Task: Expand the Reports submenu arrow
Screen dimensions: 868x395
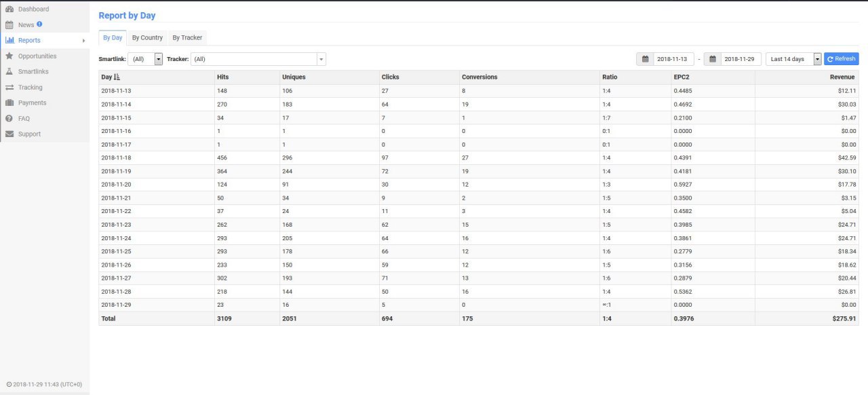Action: click(x=83, y=41)
